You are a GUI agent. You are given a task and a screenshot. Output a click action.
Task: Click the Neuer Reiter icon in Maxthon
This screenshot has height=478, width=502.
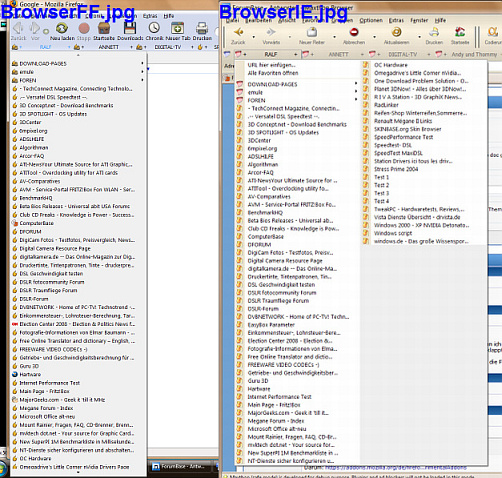(312, 32)
